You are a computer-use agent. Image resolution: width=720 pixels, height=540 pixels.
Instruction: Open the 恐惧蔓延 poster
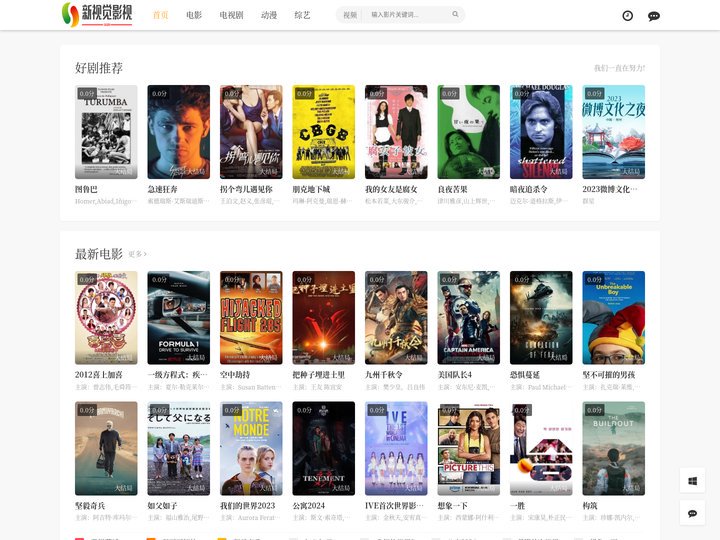pyautogui.click(x=541, y=318)
